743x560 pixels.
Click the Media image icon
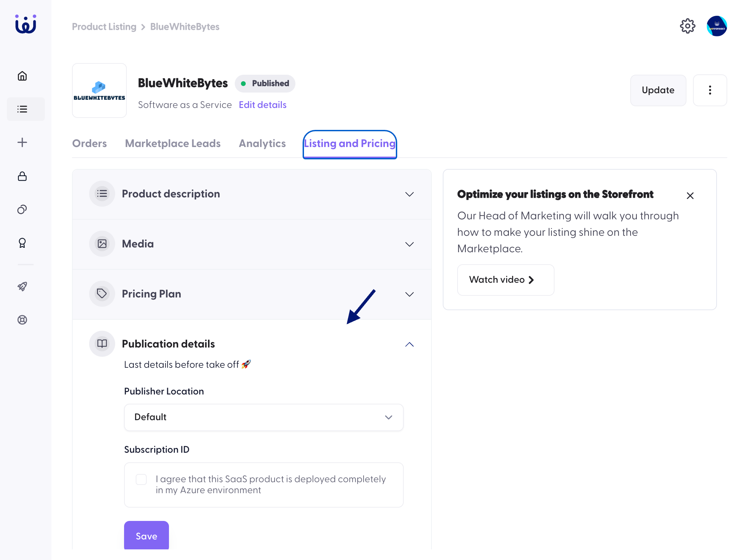(102, 244)
